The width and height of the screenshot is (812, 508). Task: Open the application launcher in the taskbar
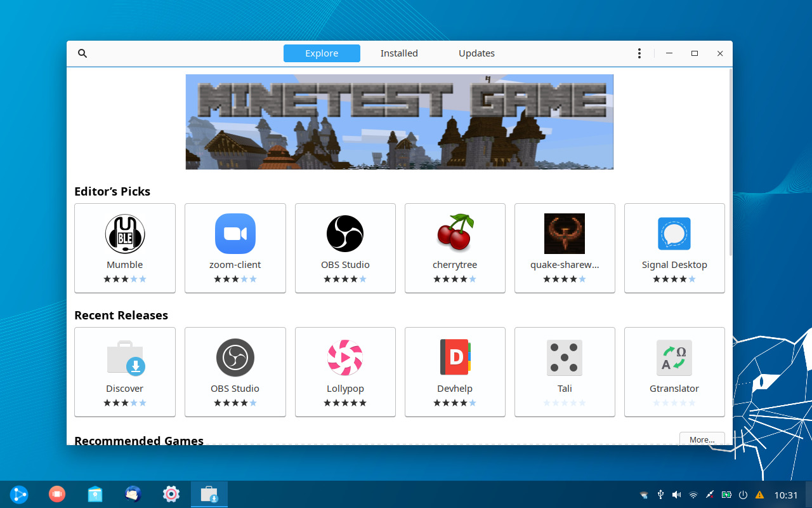pyautogui.click(x=19, y=494)
